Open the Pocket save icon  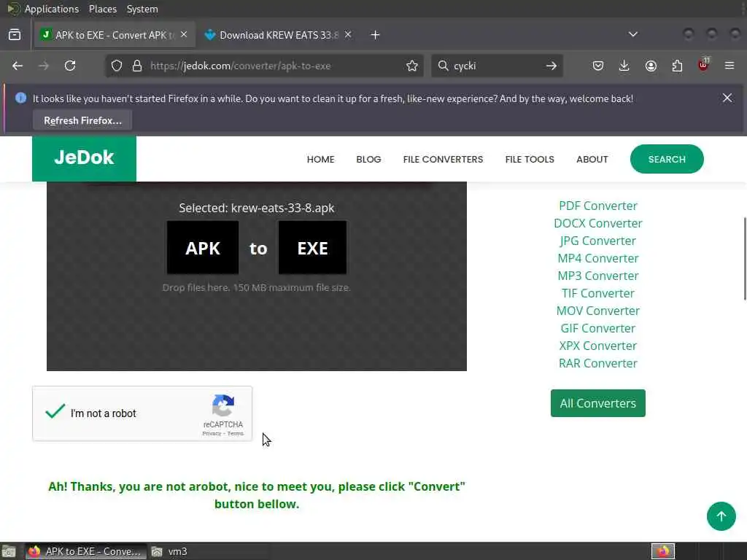[598, 66]
